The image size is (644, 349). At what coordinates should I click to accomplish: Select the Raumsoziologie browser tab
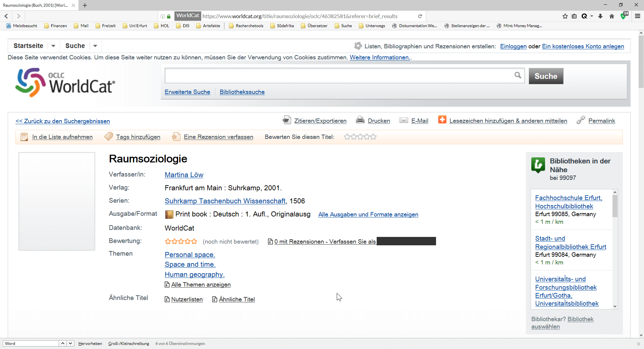tap(39, 5)
